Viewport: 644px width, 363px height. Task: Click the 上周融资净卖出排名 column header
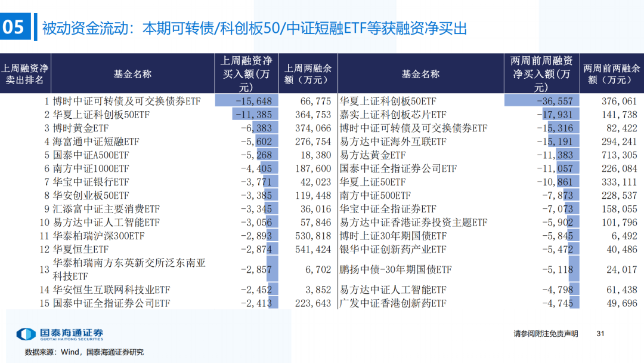[x=25, y=74]
